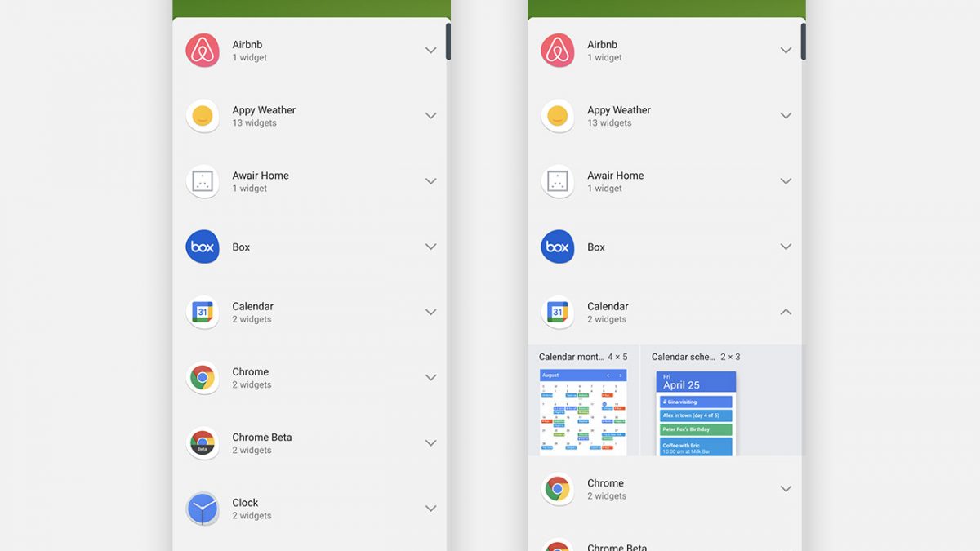Click '13 widgets' text in left panel

[254, 123]
